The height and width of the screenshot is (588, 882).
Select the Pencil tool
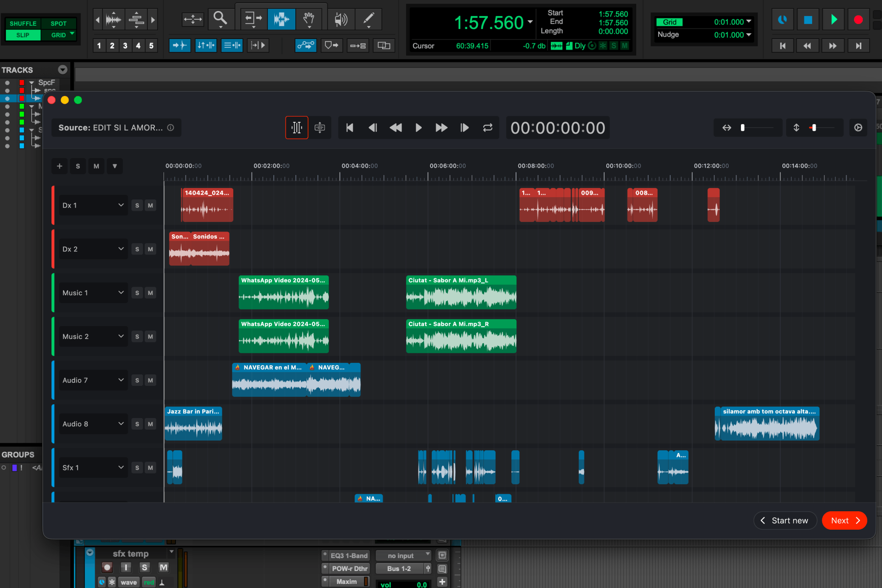point(368,19)
